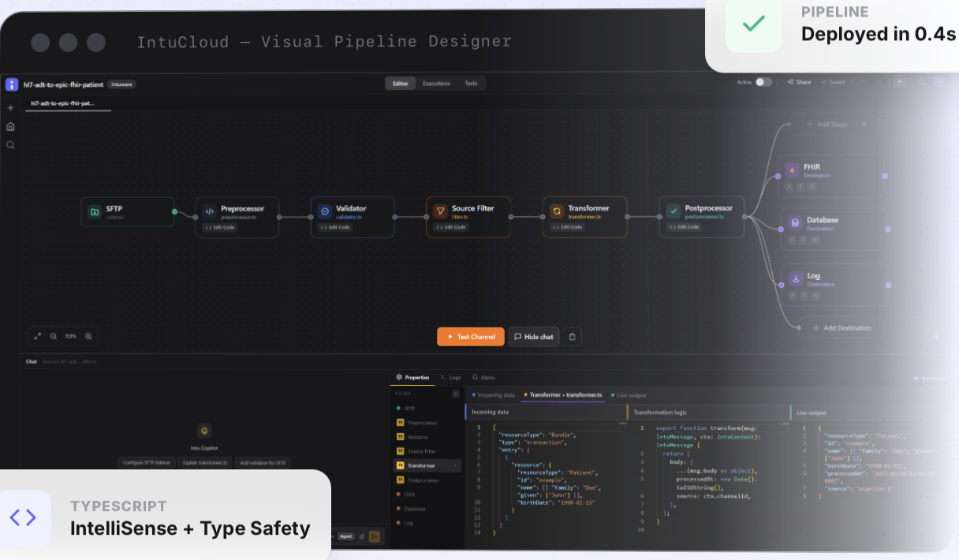This screenshot has width=959, height=560.
Task: Click Add validator for SFTP suggestion
Action: click(x=262, y=463)
